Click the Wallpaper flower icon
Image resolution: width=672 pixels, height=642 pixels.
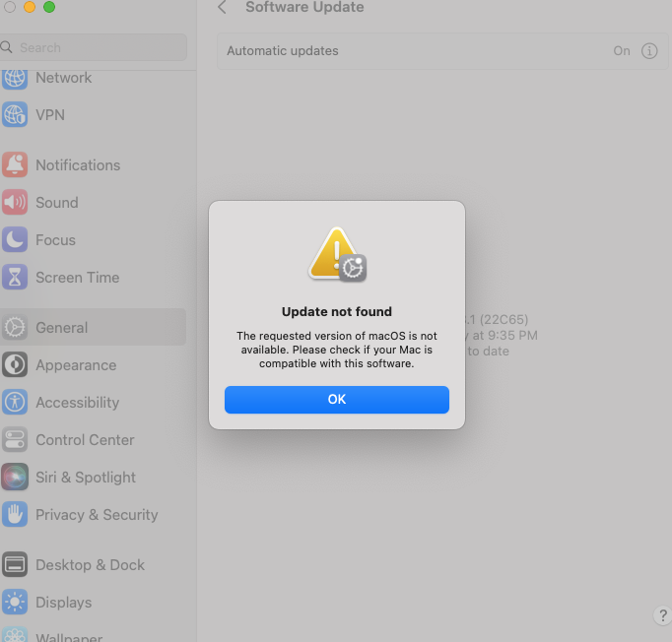15,635
